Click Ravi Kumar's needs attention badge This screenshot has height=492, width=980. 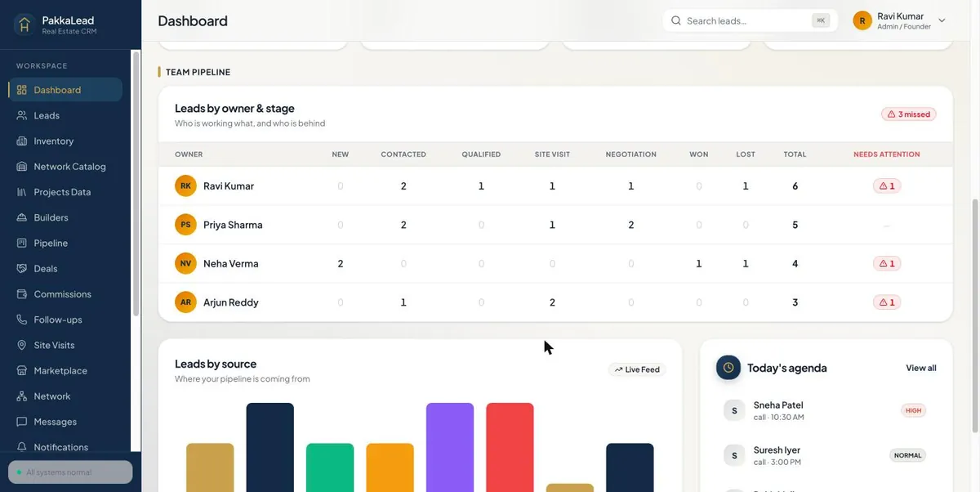(887, 186)
